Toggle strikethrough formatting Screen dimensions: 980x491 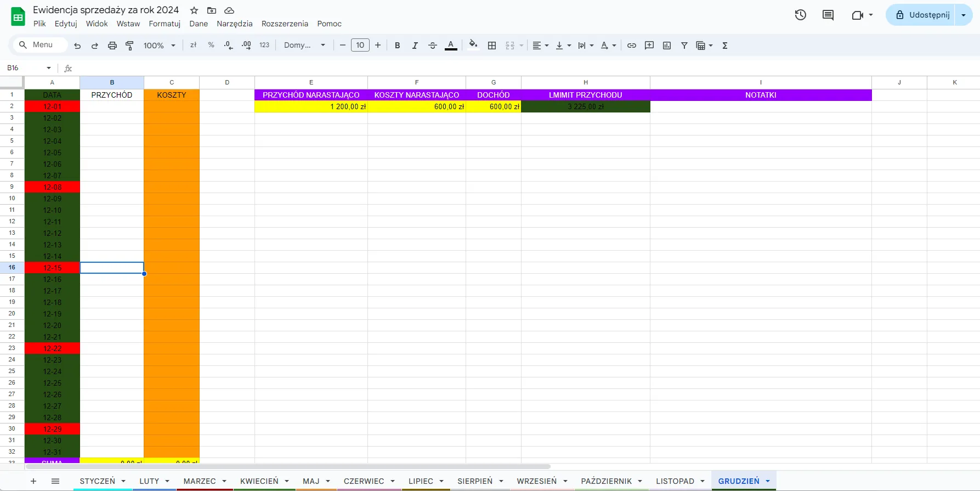(x=433, y=46)
